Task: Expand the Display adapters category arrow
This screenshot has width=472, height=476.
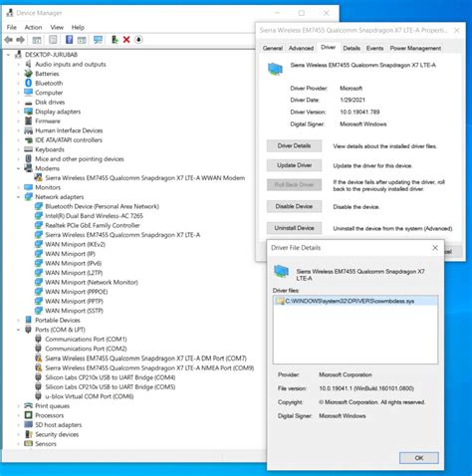Action: tap(19, 112)
